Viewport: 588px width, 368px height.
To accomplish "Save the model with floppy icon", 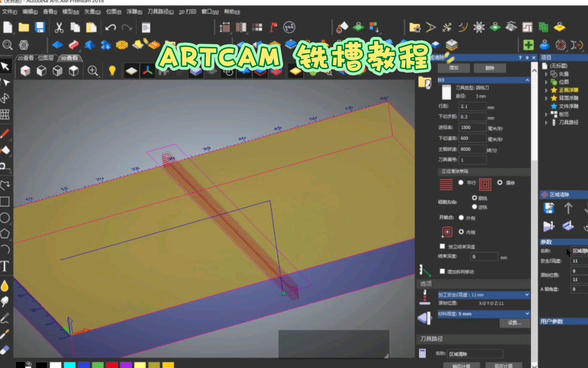I will pos(40,27).
